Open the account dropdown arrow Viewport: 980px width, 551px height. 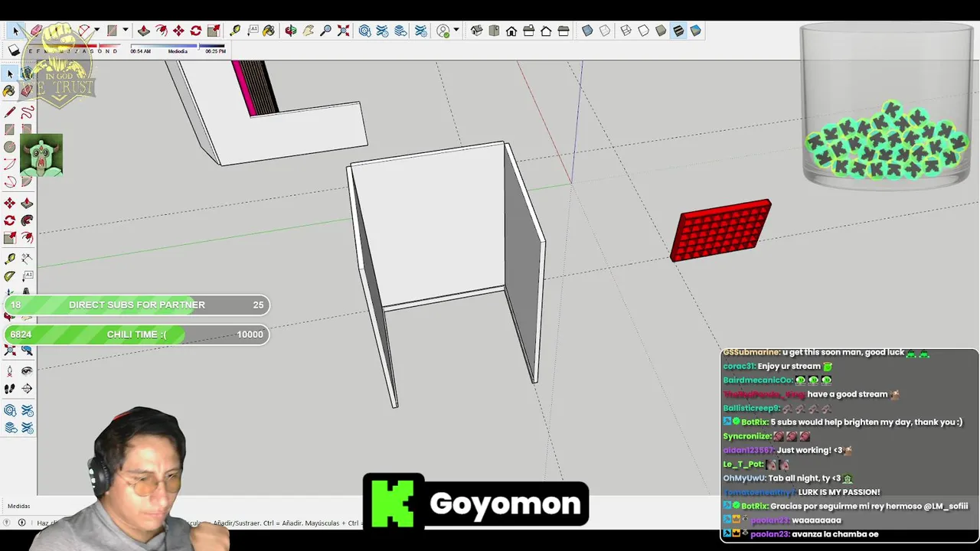pyautogui.click(x=456, y=31)
